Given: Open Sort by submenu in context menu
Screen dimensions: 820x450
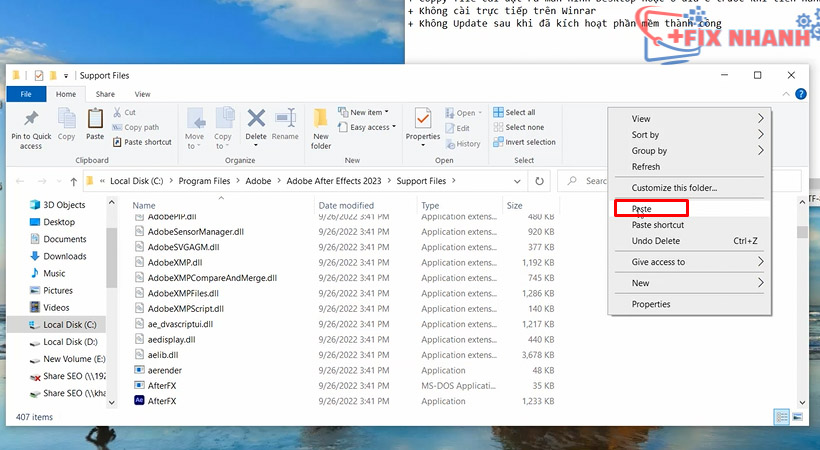Looking at the screenshot, I should tap(690, 134).
